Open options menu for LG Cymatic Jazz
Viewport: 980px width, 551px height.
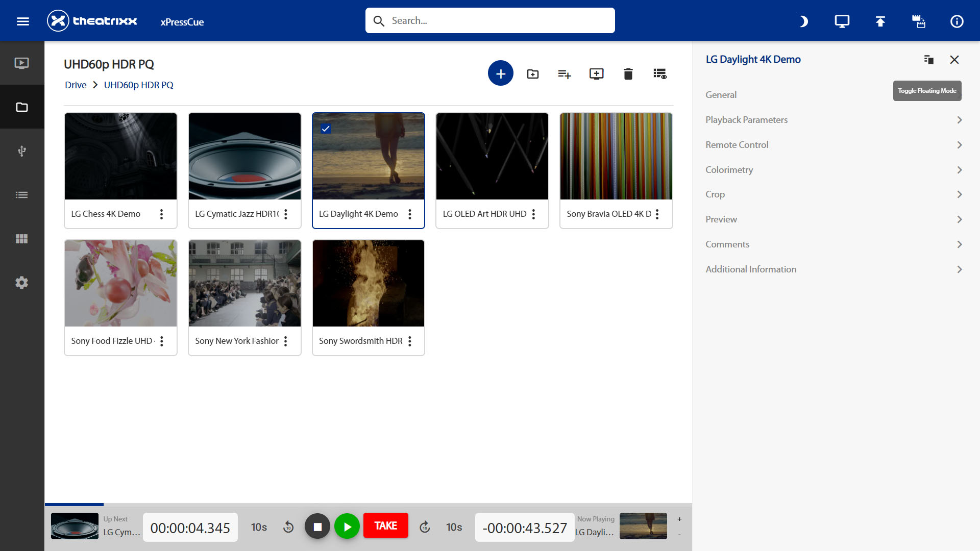(x=285, y=214)
